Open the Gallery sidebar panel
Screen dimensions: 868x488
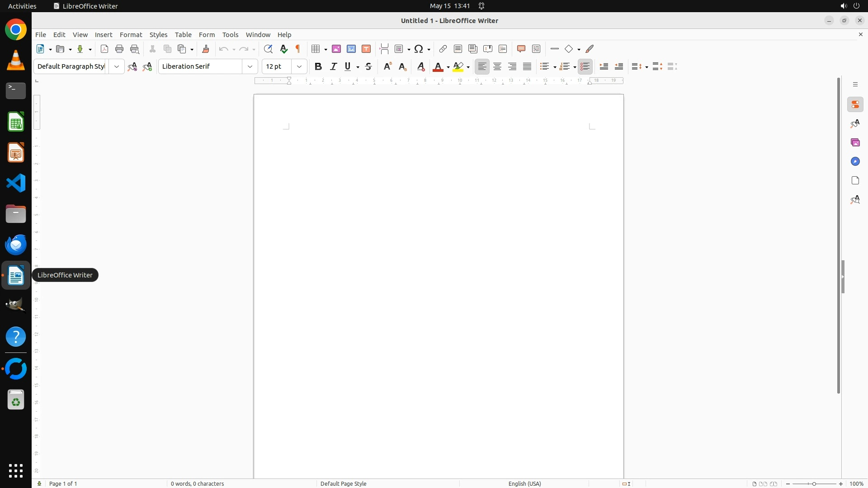[x=855, y=143]
